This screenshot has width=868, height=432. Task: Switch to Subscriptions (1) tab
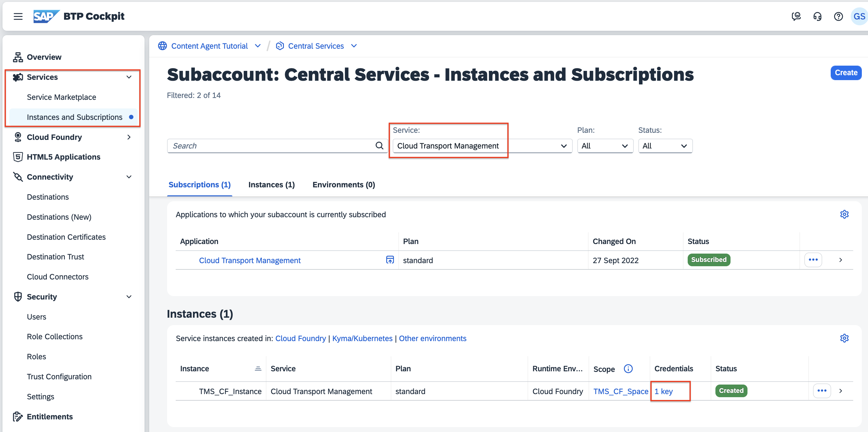click(x=199, y=185)
